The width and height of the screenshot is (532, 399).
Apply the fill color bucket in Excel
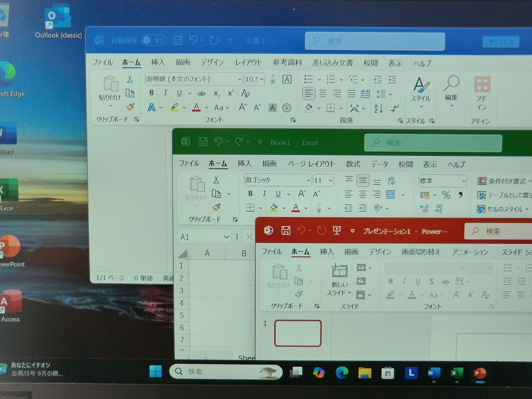click(274, 208)
